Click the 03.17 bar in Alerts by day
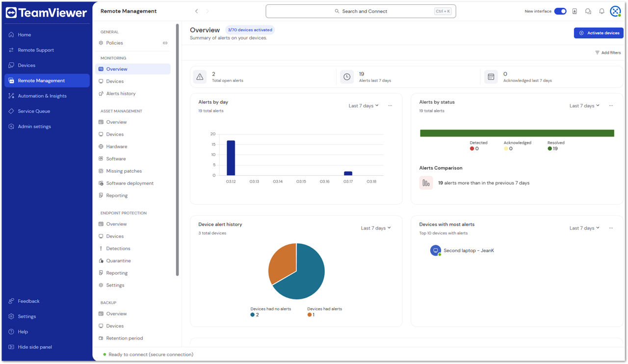628x364 pixels. (x=348, y=173)
